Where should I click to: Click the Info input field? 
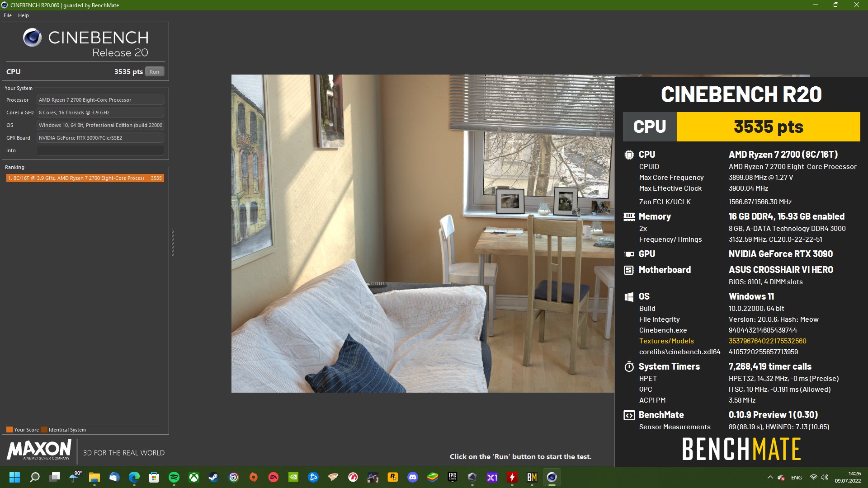[x=100, y=150]
